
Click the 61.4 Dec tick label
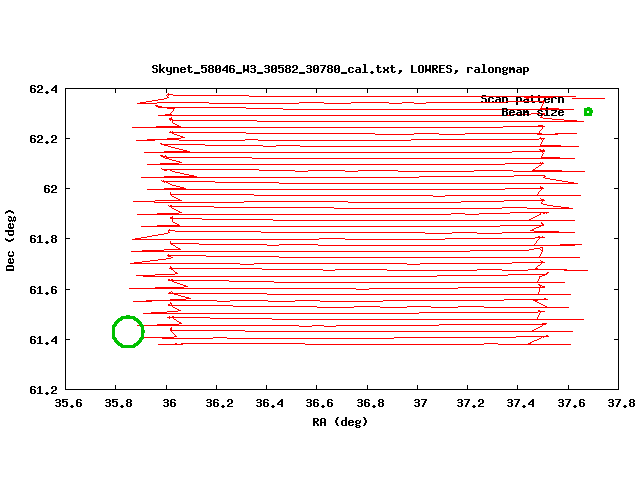(43, 340)
